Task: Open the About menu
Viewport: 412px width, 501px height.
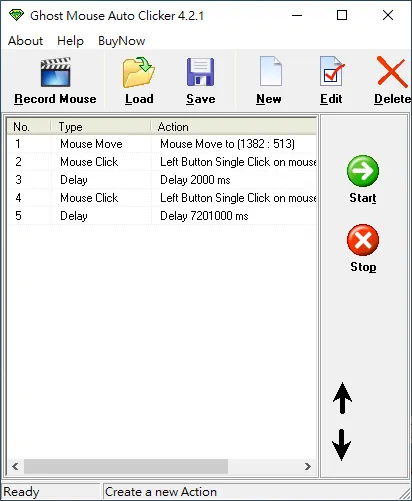Action: point(25,41)
